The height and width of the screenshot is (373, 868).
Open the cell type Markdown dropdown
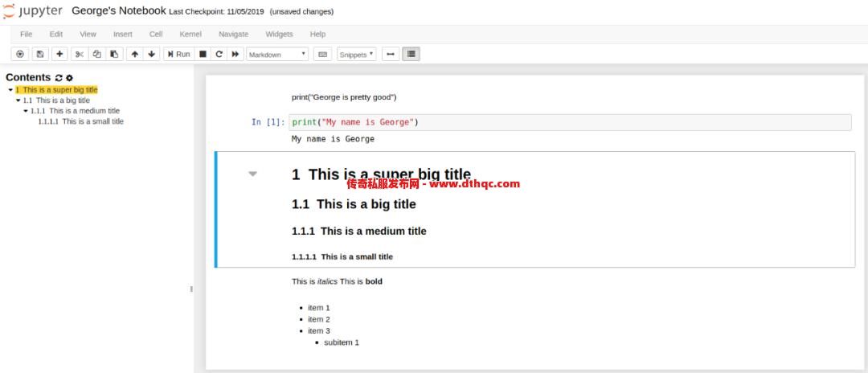click(x=277, y=54)
